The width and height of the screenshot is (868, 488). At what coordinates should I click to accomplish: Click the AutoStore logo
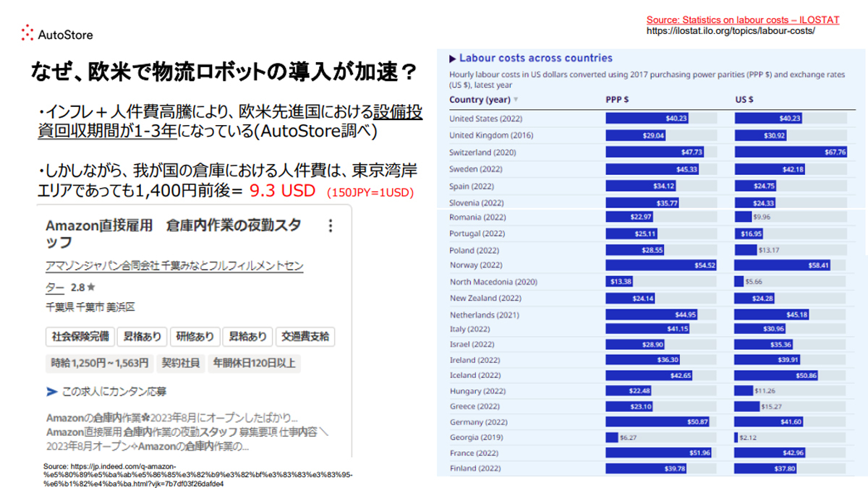(x=57, y=33)
